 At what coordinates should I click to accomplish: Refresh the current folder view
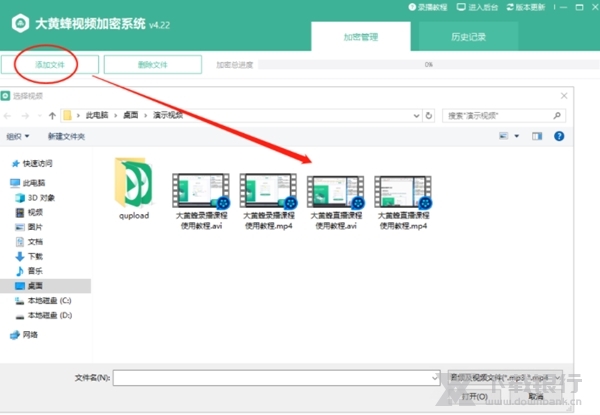coord(429,116)
